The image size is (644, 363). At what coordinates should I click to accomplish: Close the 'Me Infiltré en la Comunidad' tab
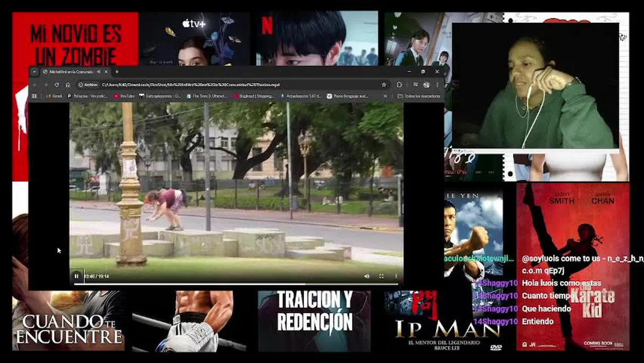pos(106,72)
